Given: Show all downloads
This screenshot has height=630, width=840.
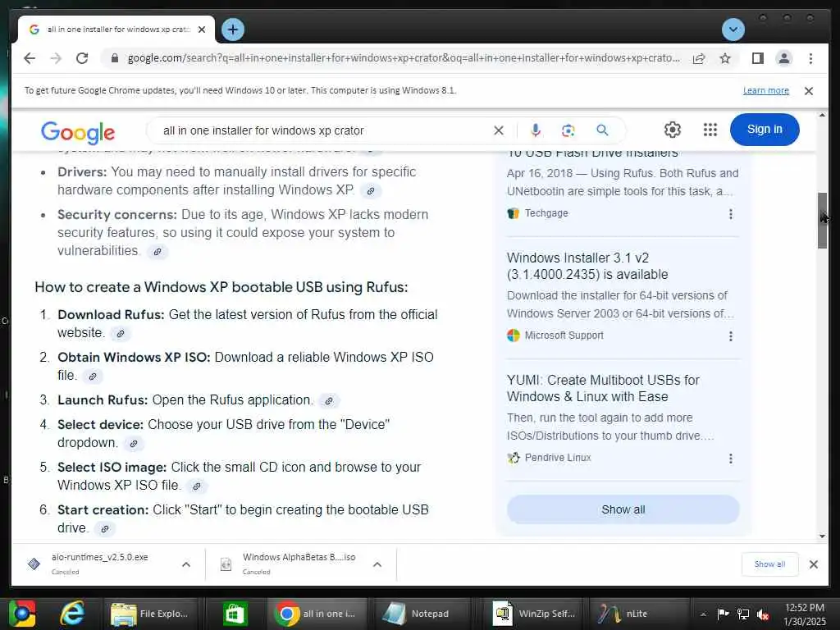Looking at the screenshot, I should 769,564.
